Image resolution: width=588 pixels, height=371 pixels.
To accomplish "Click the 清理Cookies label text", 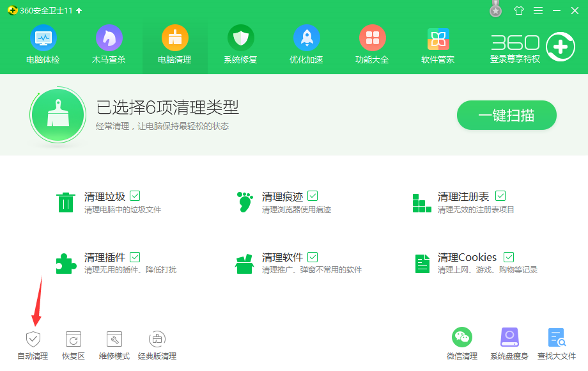I will [467, 257].
